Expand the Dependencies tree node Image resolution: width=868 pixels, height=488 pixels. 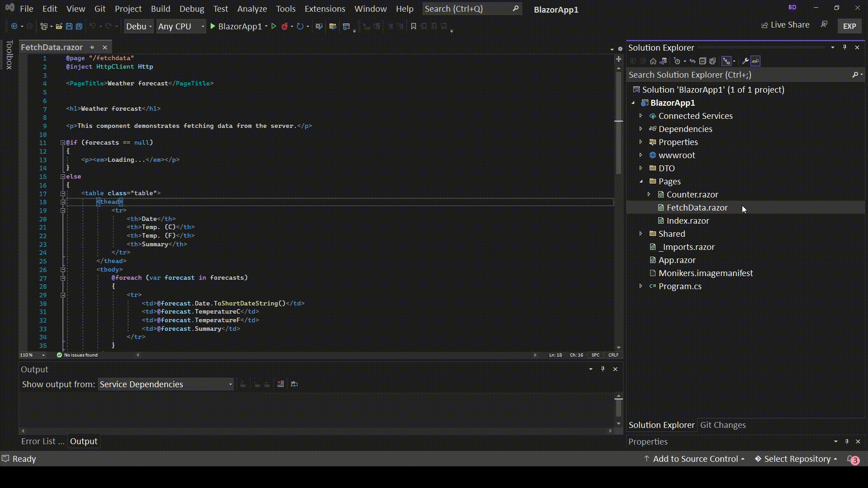641,129
